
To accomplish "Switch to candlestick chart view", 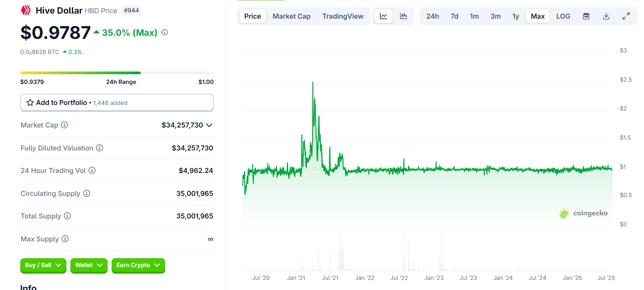I will (x=403, y=16).
